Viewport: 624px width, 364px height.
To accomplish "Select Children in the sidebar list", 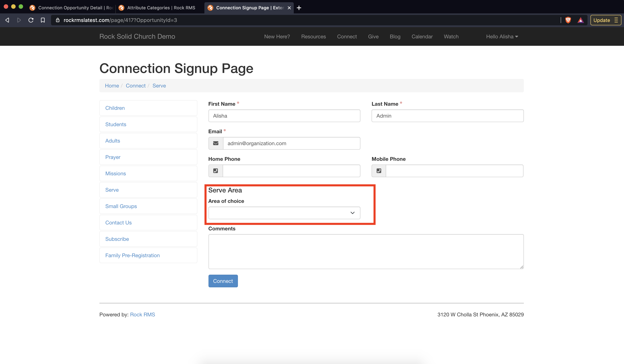I will (x=148, y=108).
